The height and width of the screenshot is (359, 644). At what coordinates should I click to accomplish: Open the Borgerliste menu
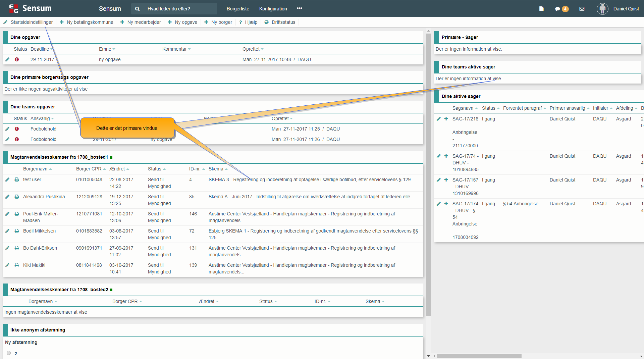pos(238,9)
